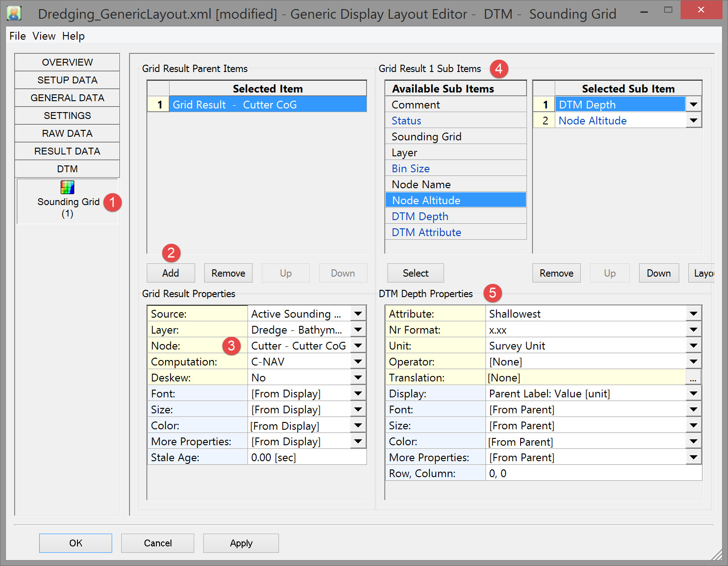Move selected sub item Down
728x566 pixels.
click(x=658, y=273)
